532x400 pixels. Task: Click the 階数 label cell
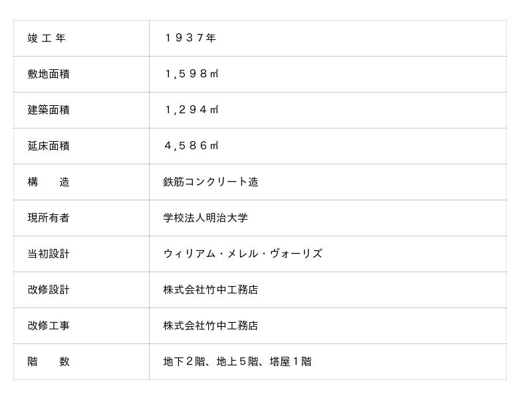pyautogui.click(x=49, y=361)
